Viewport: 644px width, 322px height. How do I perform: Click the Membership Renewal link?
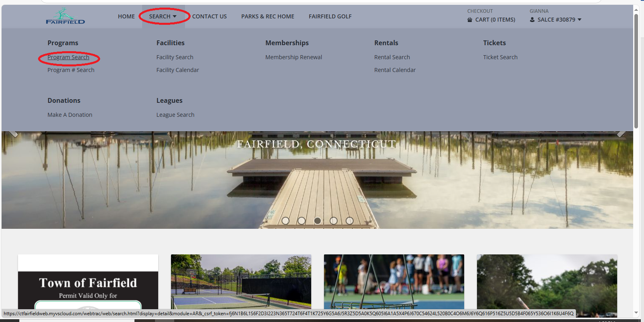click(294, 57)
